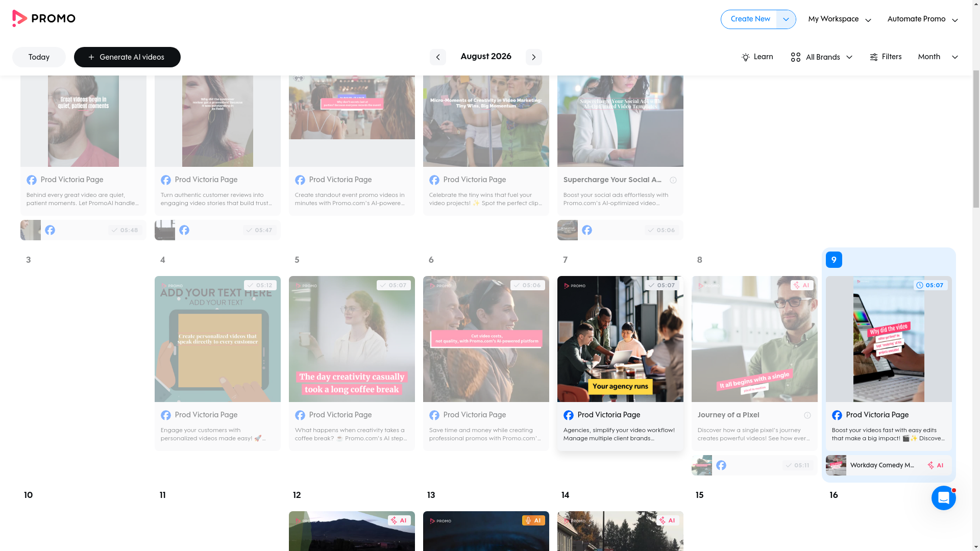This screenshot has height=551, width=980.
Task: Open 'Create personalized videos' tablet thumbnail
Action: tap(217, 339)
